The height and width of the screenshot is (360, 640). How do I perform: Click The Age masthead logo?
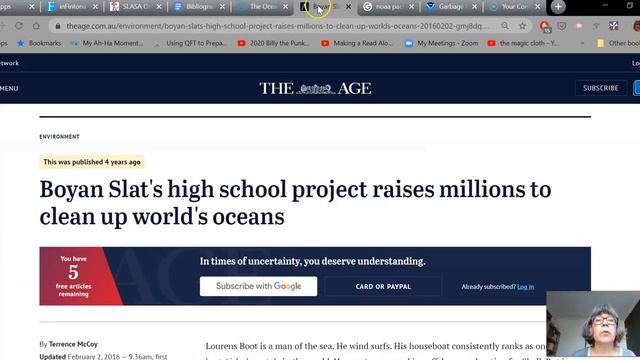[x=315, y=88]
